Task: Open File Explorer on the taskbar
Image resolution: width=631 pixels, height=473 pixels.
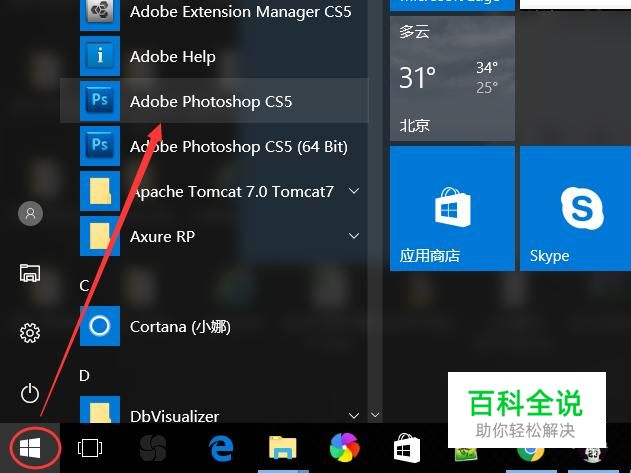Action: coord(283,448)
